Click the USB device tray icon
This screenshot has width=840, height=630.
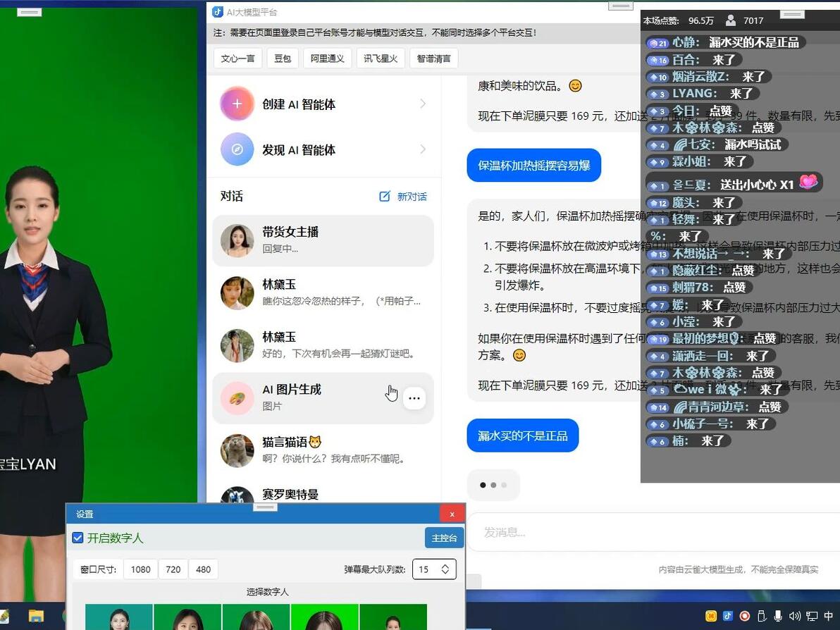[761, 616]
